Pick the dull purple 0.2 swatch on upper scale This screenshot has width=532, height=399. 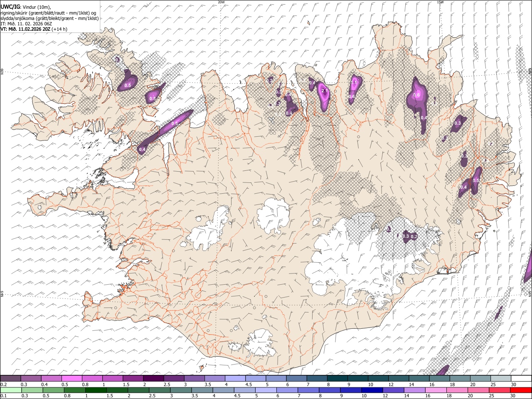pyautogui.click(x=10, y=379)
